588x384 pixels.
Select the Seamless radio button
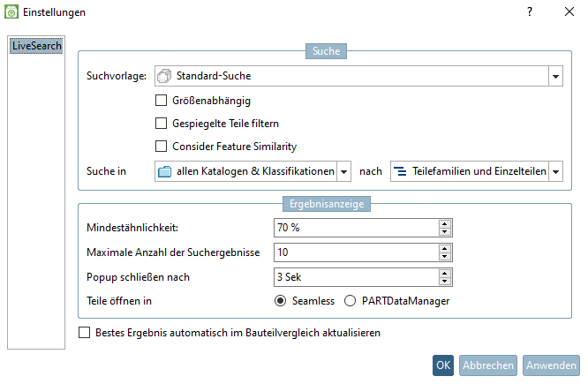281,301
